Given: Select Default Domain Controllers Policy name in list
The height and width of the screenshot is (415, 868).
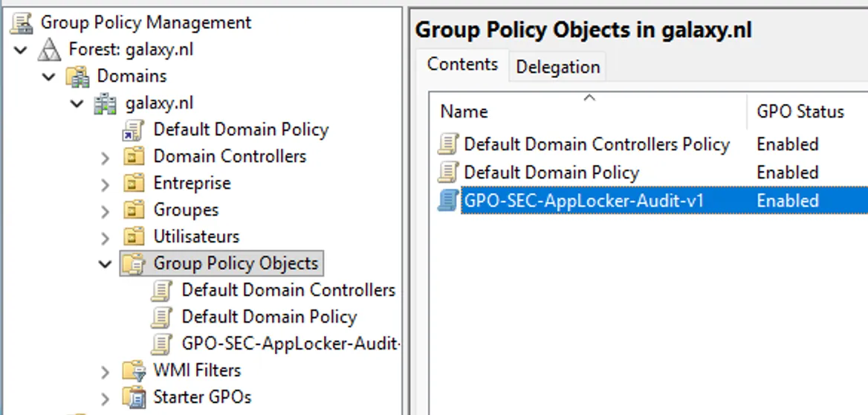Looking at the screenshot, I should 597,144.
